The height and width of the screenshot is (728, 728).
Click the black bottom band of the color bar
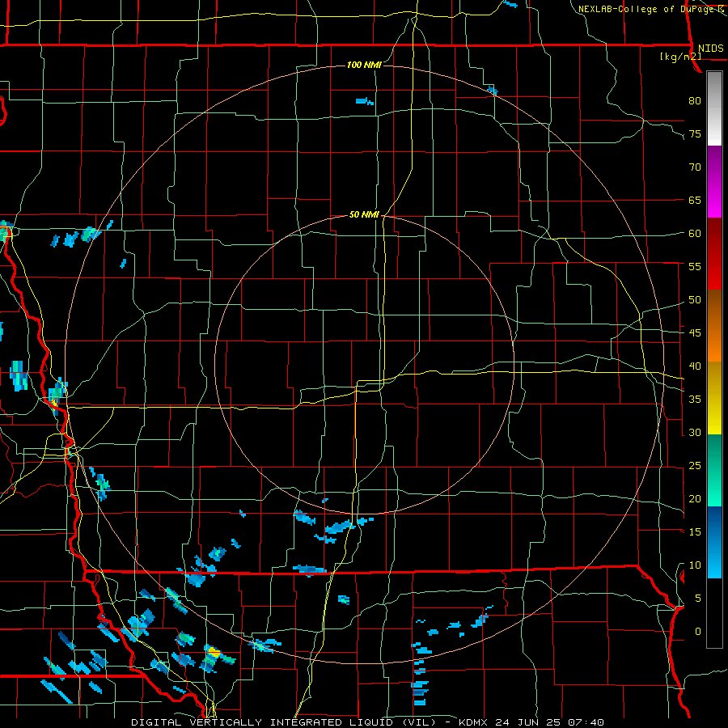point(714,613)
